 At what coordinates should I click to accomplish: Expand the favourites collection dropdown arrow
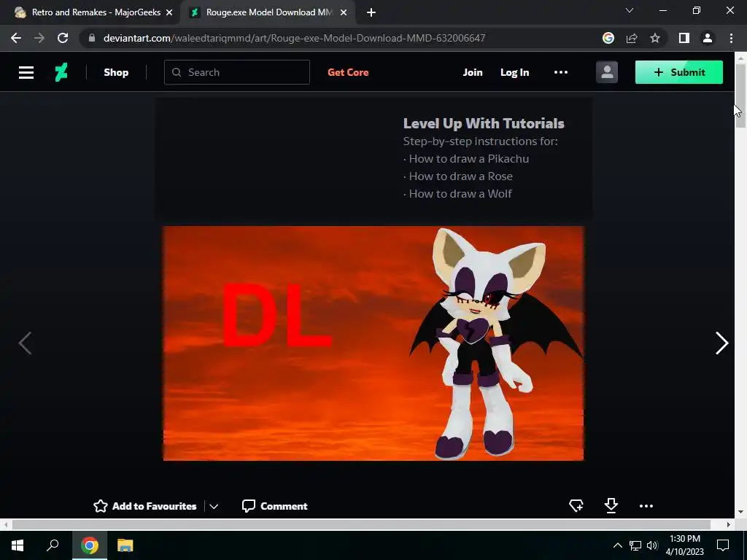[x=214, y=506]
